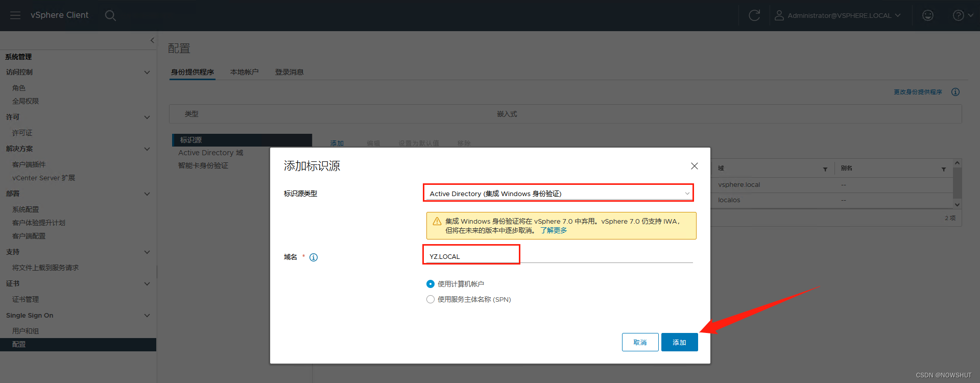Open 角色 in the sidebar
Image resolution: width=980 pixels, height=383 pixels.
(19, 88)
